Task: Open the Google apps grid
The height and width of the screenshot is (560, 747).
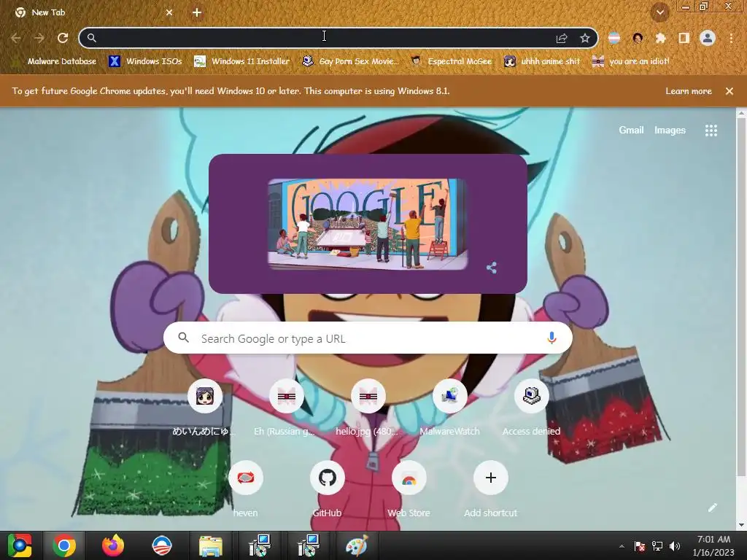Action: coord(711,131)
